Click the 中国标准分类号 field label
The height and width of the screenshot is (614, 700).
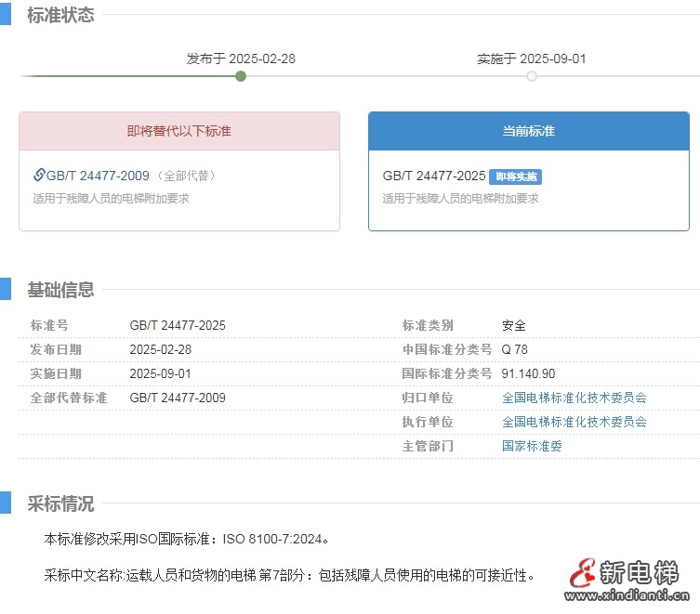(x=447, y=349)
